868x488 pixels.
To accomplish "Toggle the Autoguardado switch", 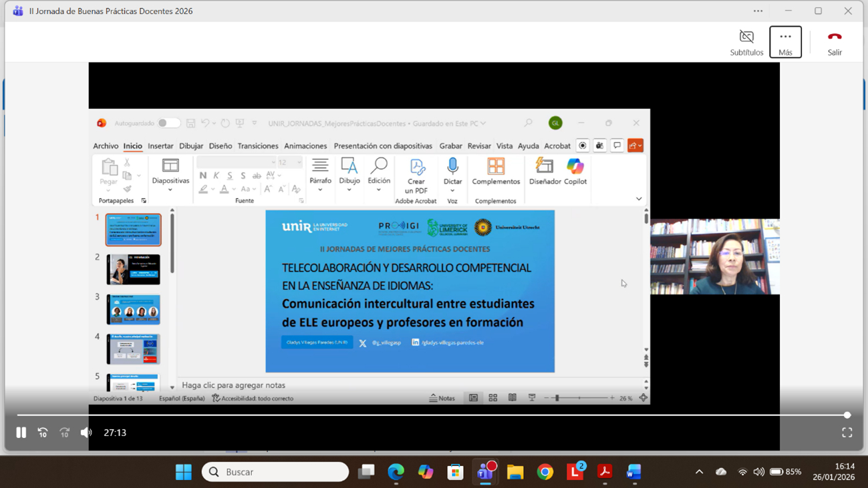I will coord(168,123).
